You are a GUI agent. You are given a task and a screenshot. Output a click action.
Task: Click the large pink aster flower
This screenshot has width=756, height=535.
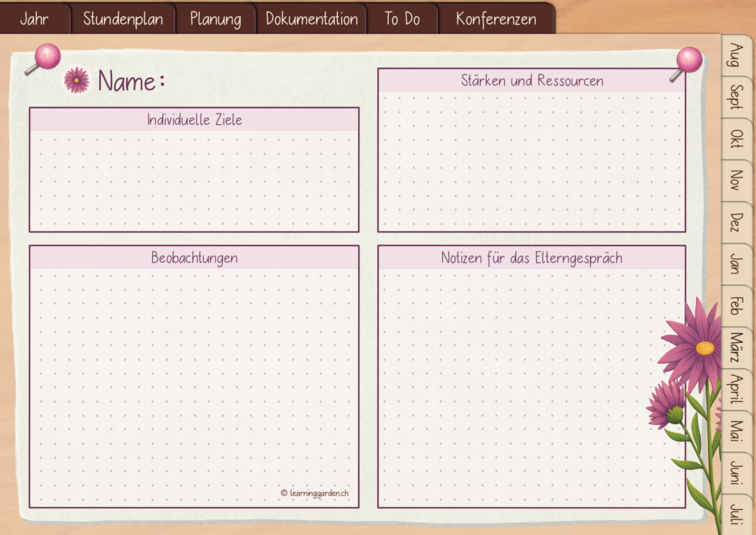pyautogui.click(x=693, y=347)
